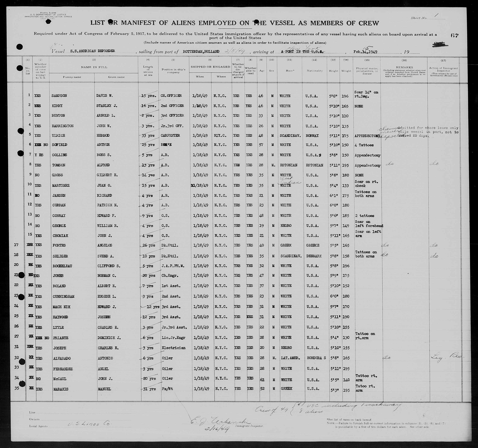Click the given name WILLIAM R.

108,226
